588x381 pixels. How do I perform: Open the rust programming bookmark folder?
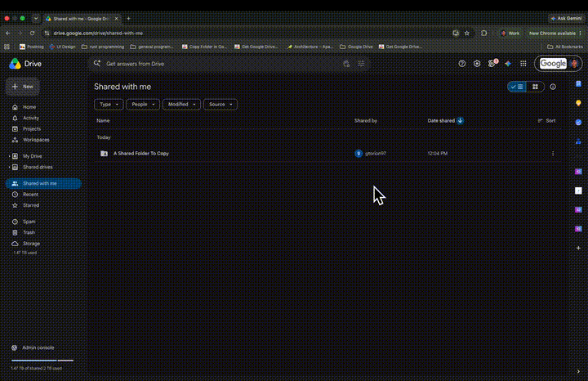click(x=103, y=47)
